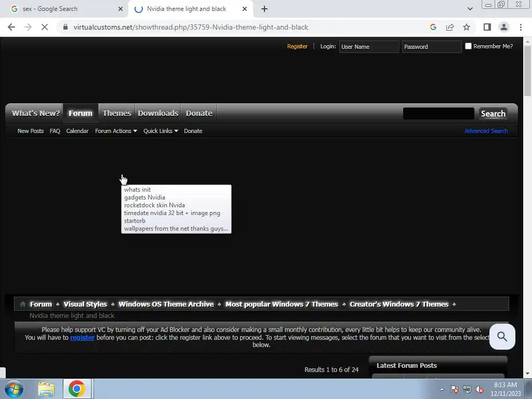Click the Google icon in address bar
Image resolution: width=532 pixels, height=399 pixels.
tap(433, 27)
